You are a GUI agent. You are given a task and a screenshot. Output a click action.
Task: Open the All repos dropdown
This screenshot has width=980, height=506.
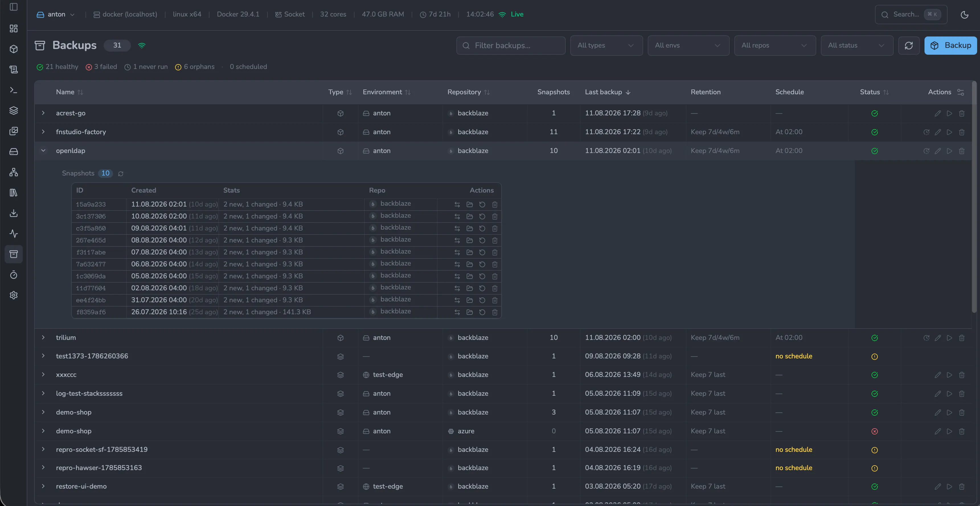click(x=775, y=46)
